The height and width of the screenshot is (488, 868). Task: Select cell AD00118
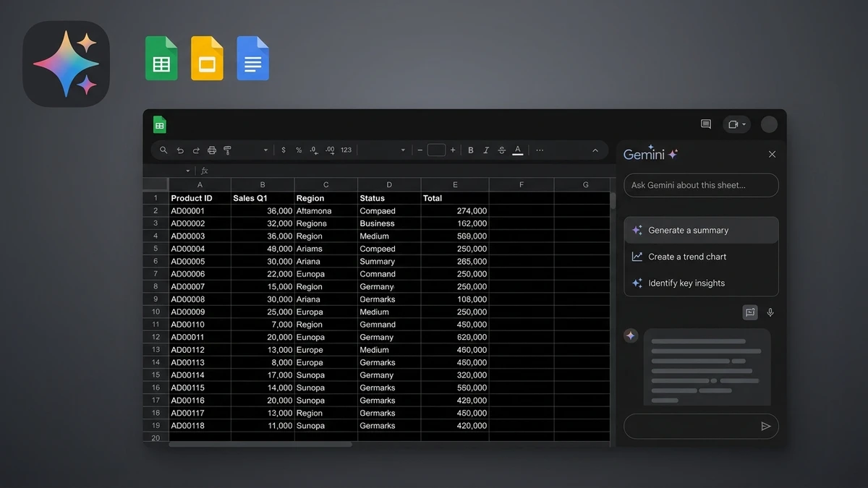200,426
